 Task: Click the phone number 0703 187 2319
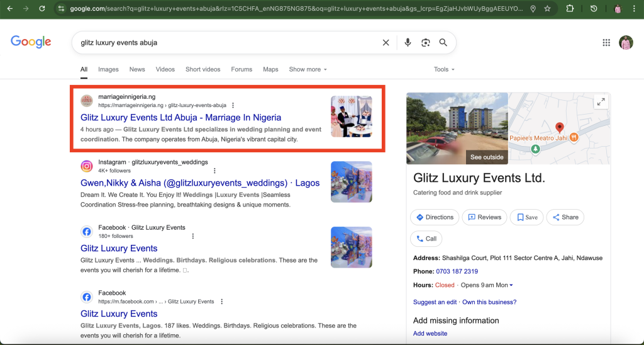[x=457, y=271]
